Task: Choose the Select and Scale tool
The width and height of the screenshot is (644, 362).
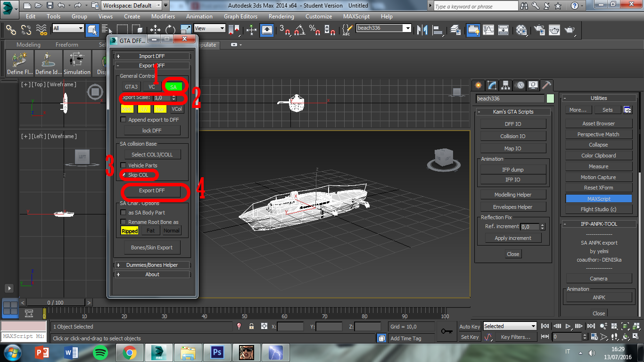Action: pos(185,30)
